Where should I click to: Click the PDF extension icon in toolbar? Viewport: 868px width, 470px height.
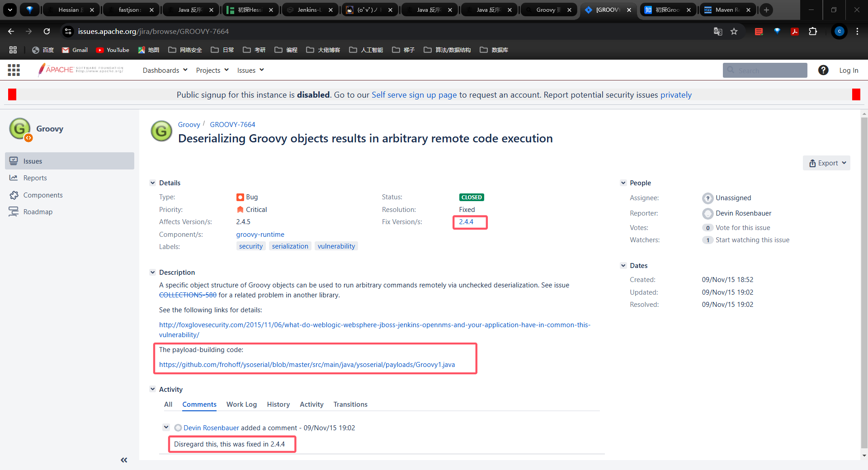coord(795,31)
